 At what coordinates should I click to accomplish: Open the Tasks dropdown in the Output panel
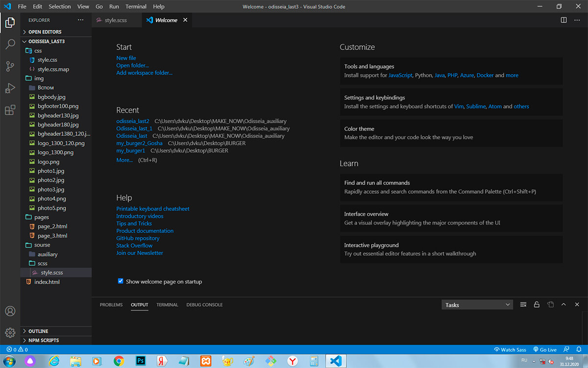476,304
